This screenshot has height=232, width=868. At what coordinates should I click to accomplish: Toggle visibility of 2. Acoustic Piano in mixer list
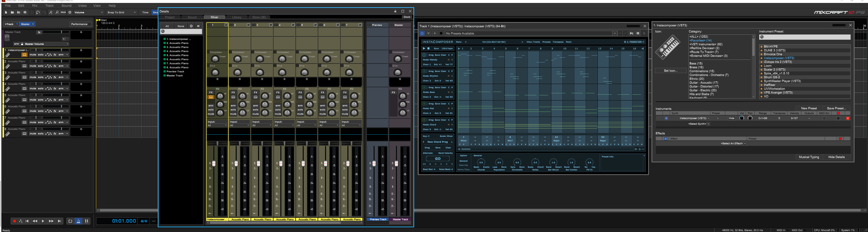click(x=165, y=43)
